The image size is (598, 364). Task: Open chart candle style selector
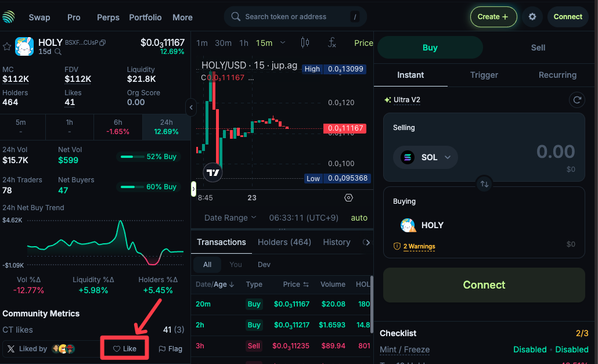point(305,42)
